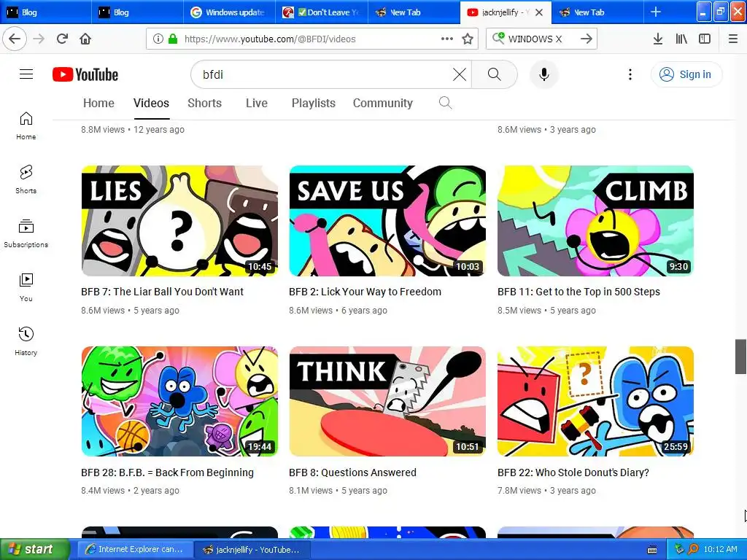
Task: Open the Windows start button
Action: coord(35,549)
